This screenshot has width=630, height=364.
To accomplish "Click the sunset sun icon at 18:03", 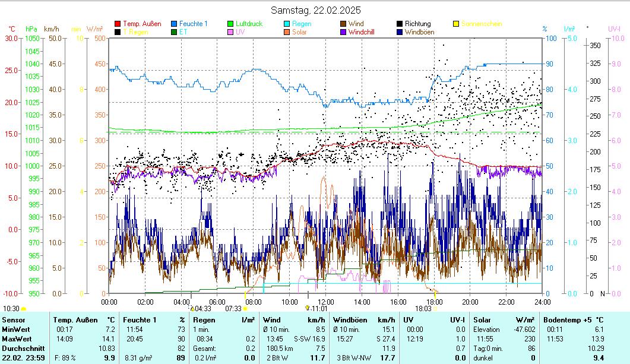I will (435, 309).
